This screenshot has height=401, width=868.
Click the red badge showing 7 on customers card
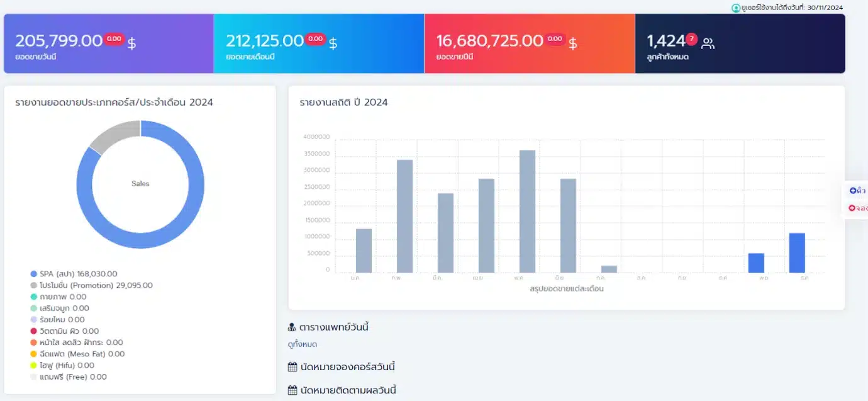tap(691, 39)
